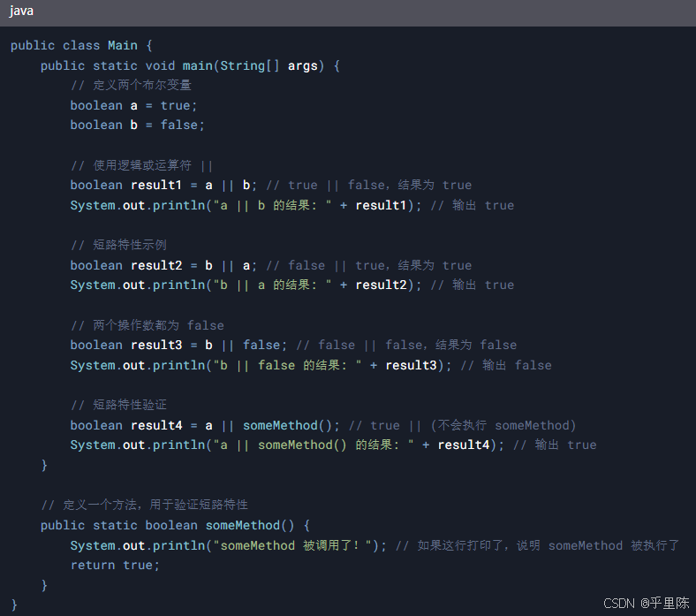Click the println line printing result4
Image resolution: width=696 pixels, height=616 pixels.
pyautogui.click(x=333, y=445)
